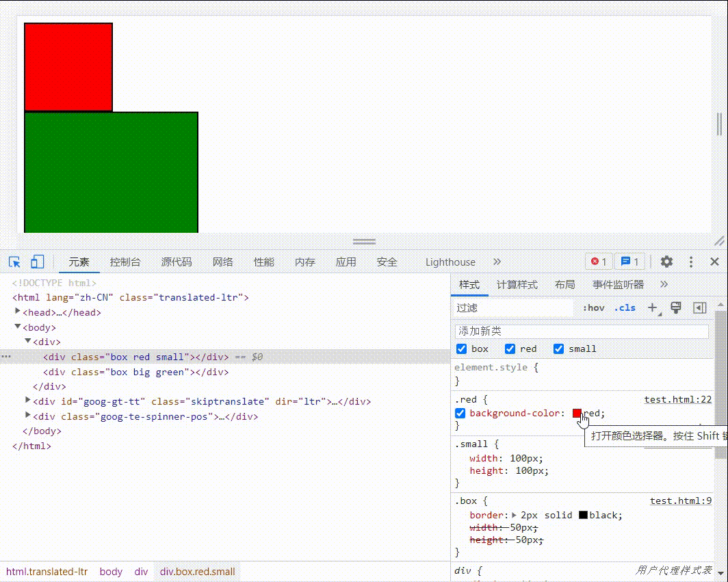Open the Lighthouse tab
This screenshot has height=582, width=728.
[x=450, y=262]
